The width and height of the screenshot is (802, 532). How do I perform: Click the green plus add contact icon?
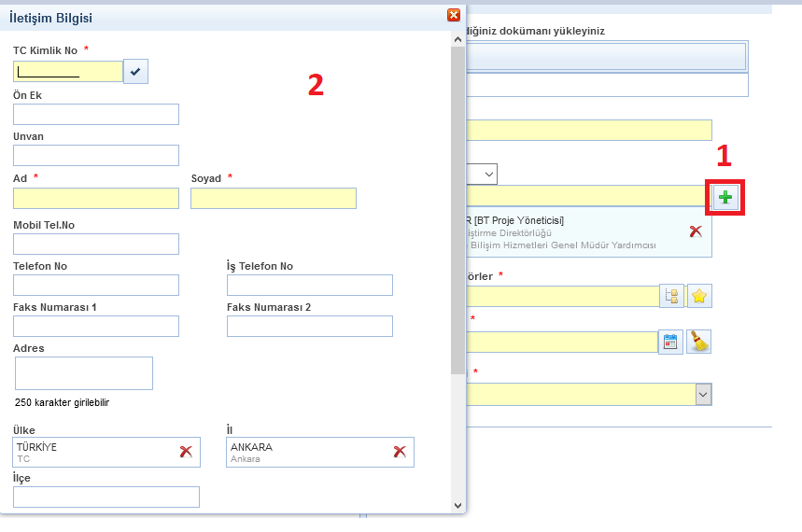[x=725, y=197]
